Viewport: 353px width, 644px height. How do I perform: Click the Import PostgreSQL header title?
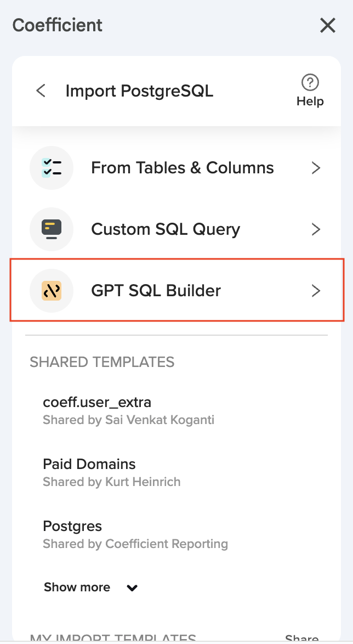click(x=139, y=91)
